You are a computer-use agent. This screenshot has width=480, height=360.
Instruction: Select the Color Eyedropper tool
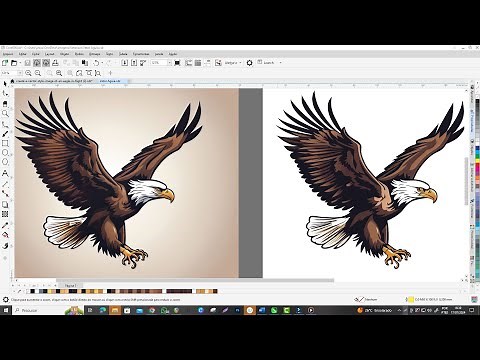[x=5, y=225]
